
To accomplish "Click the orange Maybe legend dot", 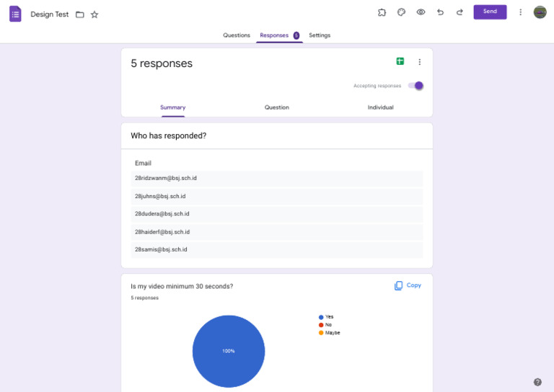I will (321, 333).
